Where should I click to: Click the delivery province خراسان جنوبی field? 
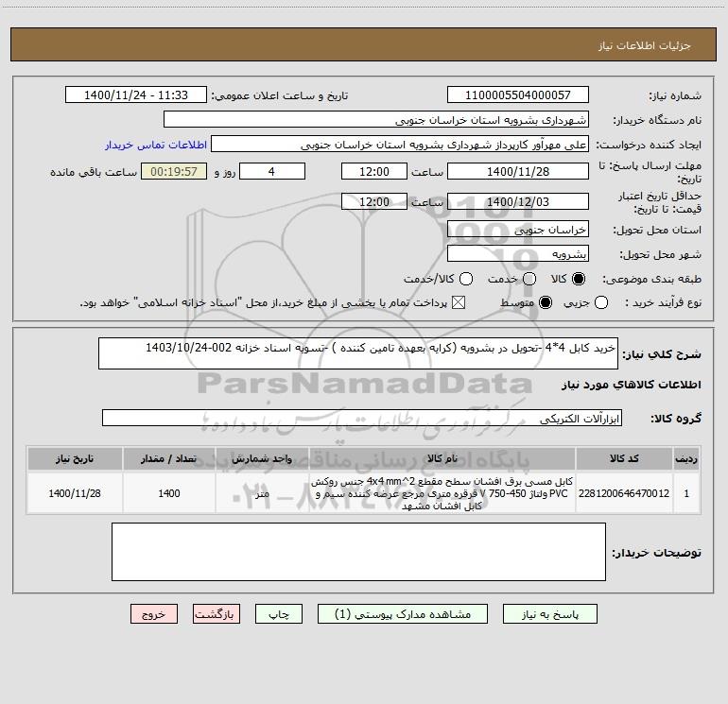518,229
